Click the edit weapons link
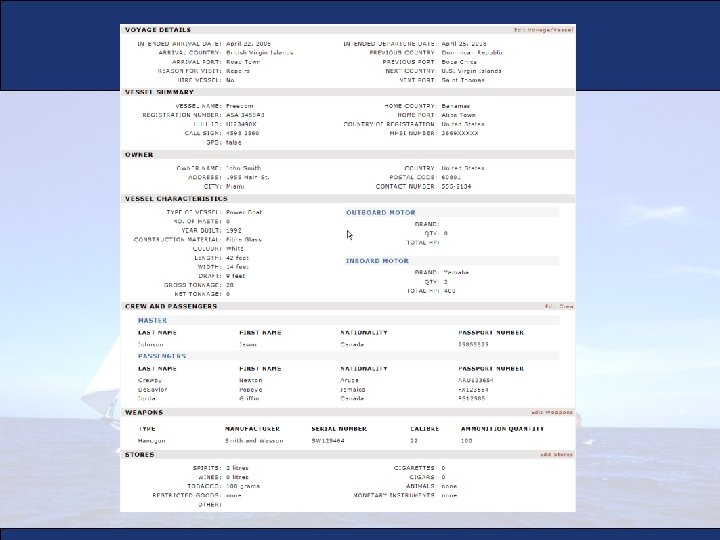720x540 pixels. coord(552,412)
